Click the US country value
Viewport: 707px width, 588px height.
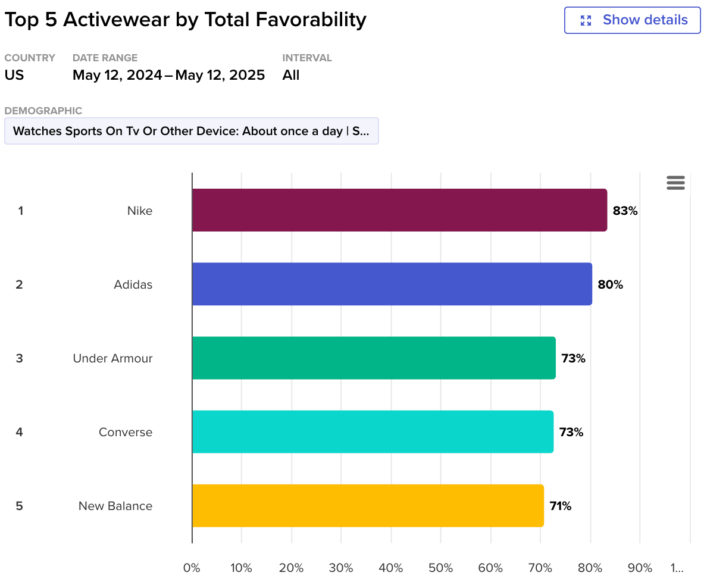[14, 76]
